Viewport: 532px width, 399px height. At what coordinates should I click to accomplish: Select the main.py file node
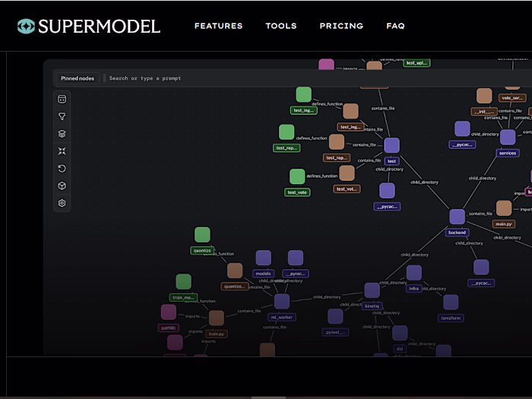(503, 208)
